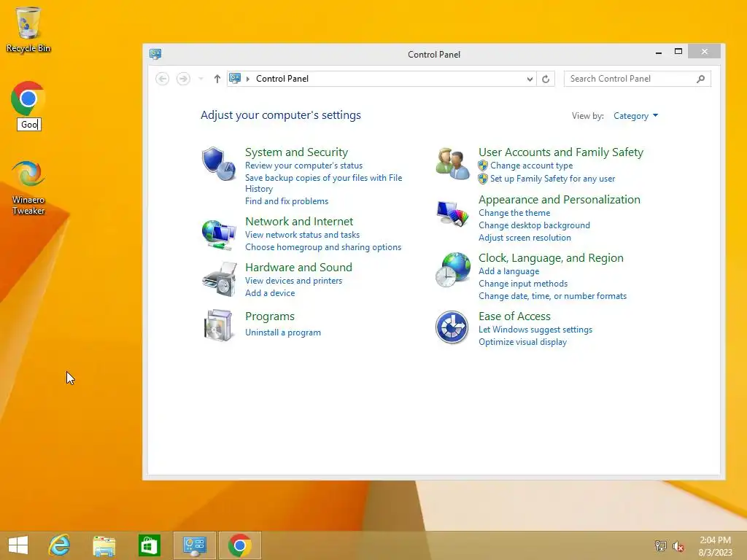This screenshot has height=560, width=747.
Task: Click the Back navigation arrow
Action: coord(163,79)
